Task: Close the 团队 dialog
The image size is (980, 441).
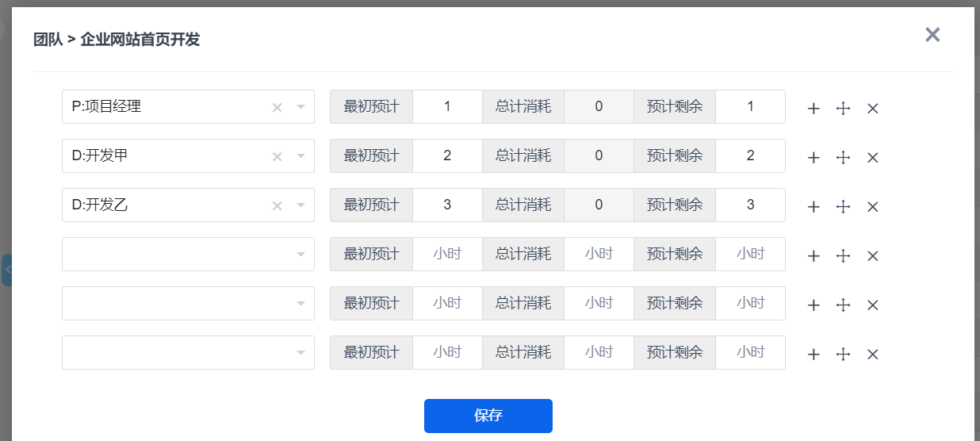Action: [x=932, y=34]
